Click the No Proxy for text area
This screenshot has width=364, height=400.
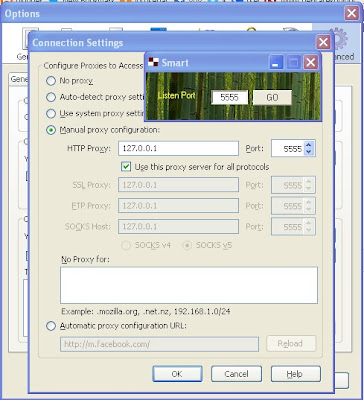189,285
